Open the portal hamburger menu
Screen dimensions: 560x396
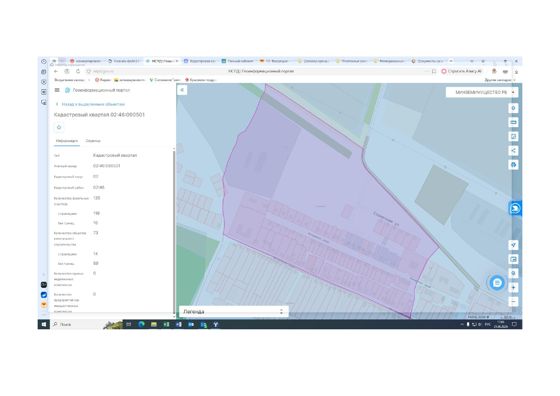tap(57, 90)
